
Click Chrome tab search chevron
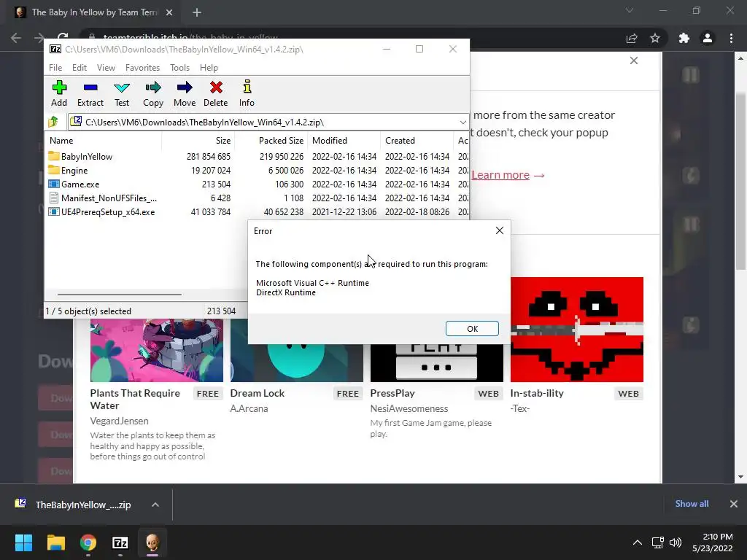630,10
